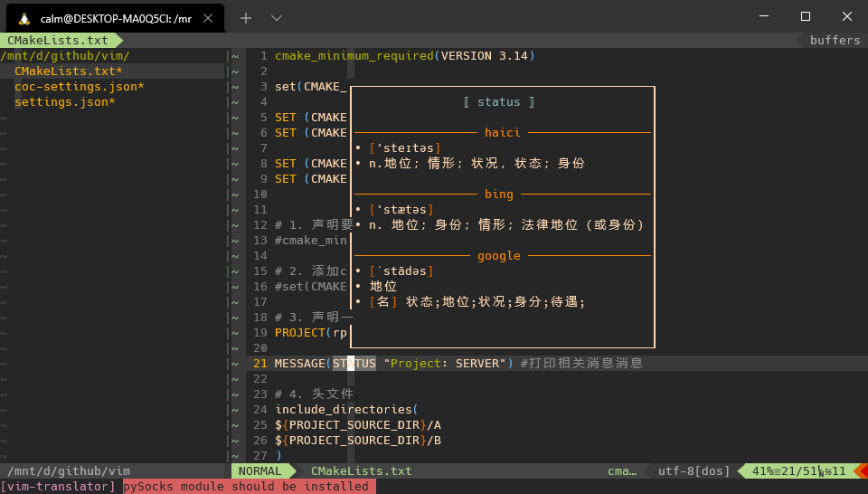868x494 pixels.
Task: Click SET (CMAKE on line 9
Action: pos(311,179)
